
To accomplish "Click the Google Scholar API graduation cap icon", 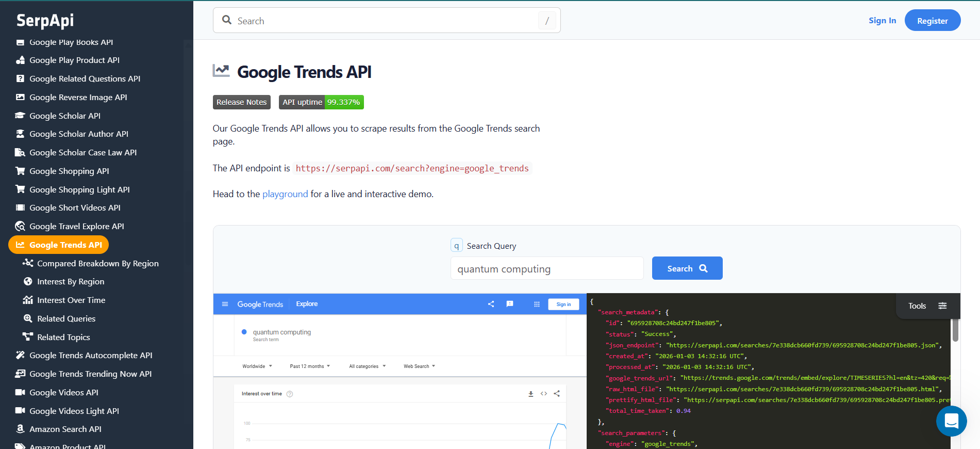I will [x=20, y=116].
